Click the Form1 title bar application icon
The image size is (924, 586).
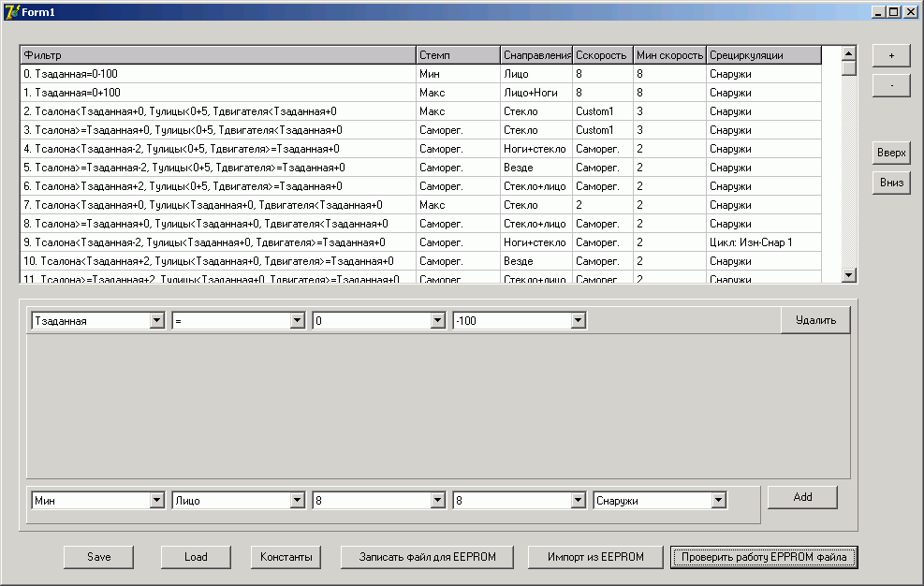coord(12,11)
